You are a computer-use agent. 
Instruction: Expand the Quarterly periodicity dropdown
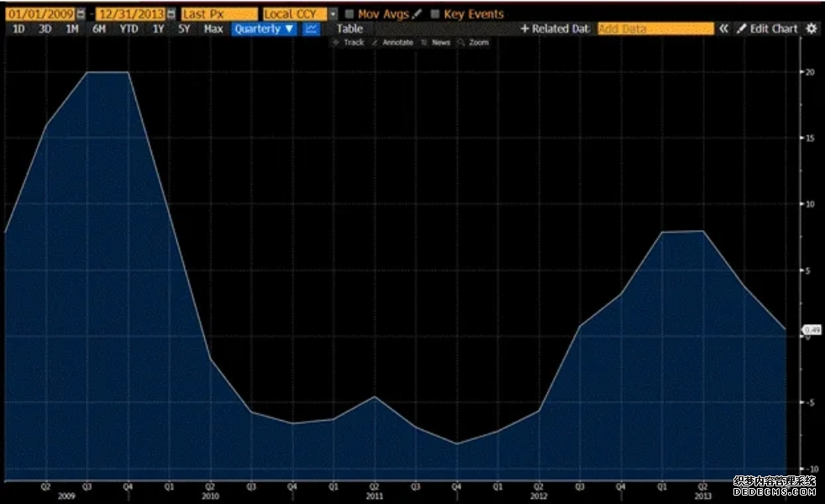coord(264,29)
